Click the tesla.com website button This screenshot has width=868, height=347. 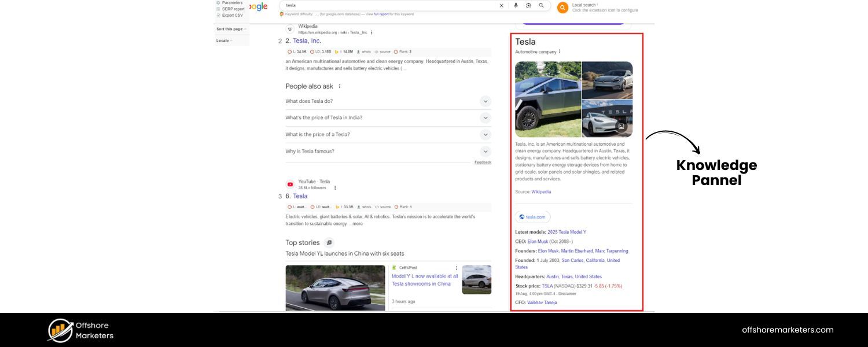[532, 217]
